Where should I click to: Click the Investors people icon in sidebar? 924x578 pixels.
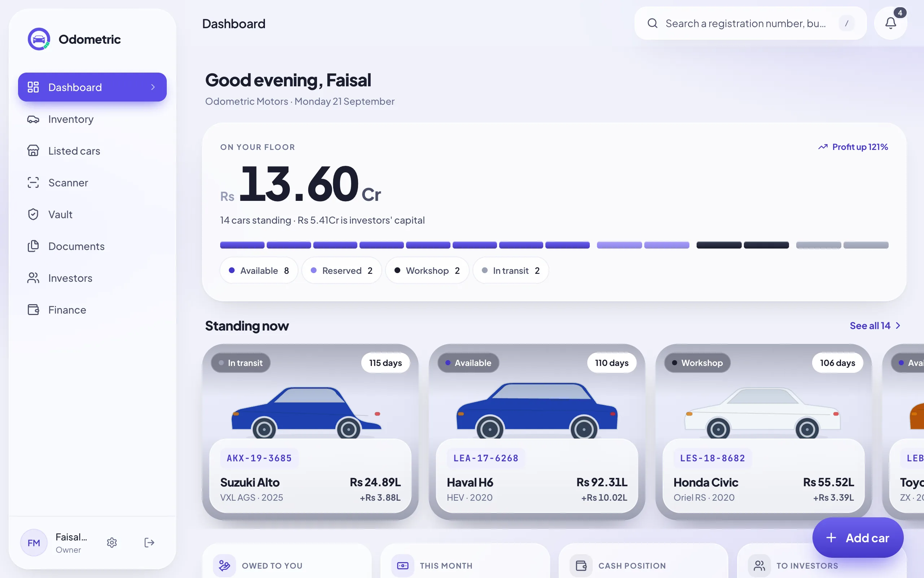pyautogui.click(x=33, y=278)
